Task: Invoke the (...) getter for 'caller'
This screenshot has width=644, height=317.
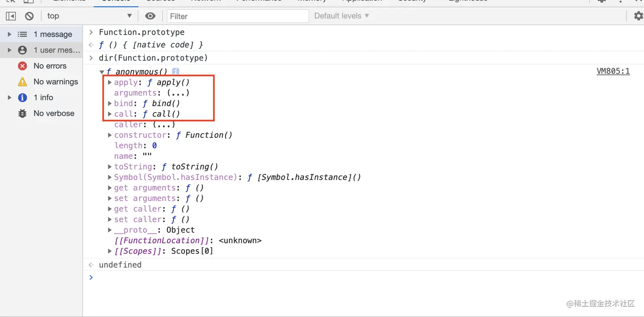Action: pyautogui.click(x=164, y=124)
